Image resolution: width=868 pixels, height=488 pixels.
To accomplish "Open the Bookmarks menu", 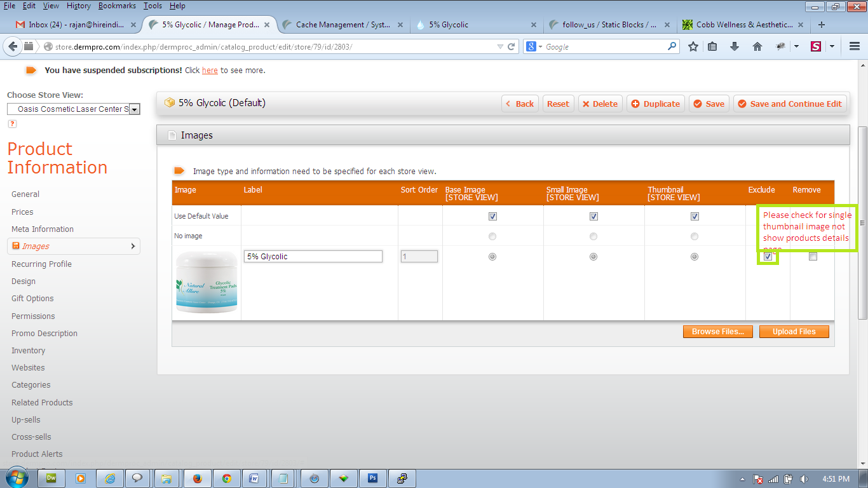I will [117, 6].
